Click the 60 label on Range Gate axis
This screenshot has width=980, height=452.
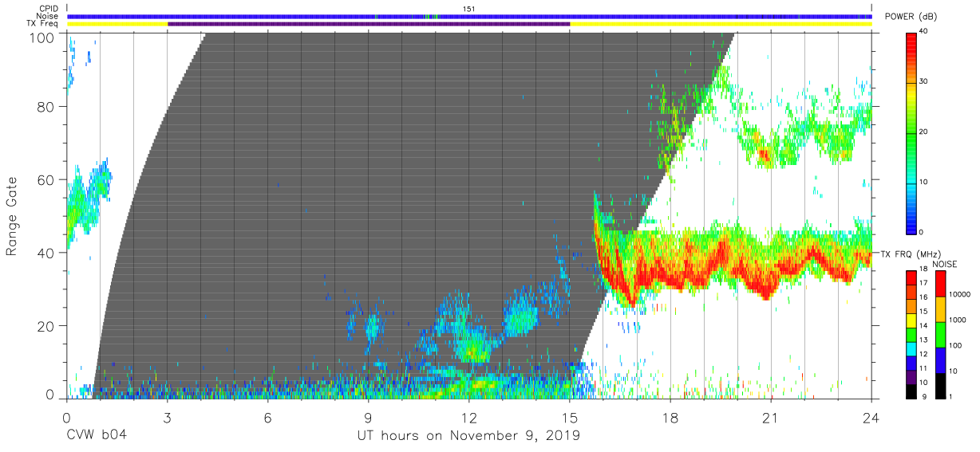point(47,179)
